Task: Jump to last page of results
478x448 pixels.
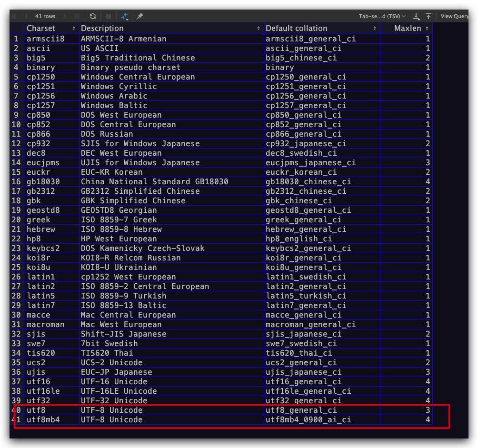Action: [77, 16]
